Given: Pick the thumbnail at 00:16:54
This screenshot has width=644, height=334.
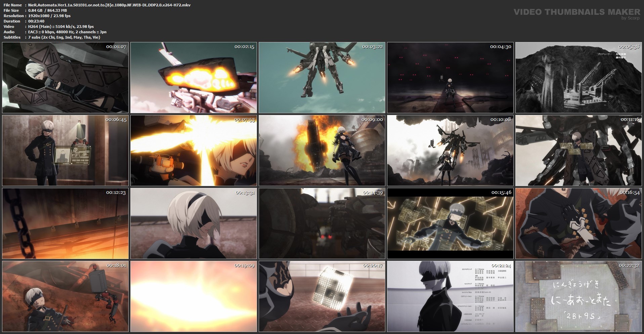Looking at the screenshot, I should (579, 223).
